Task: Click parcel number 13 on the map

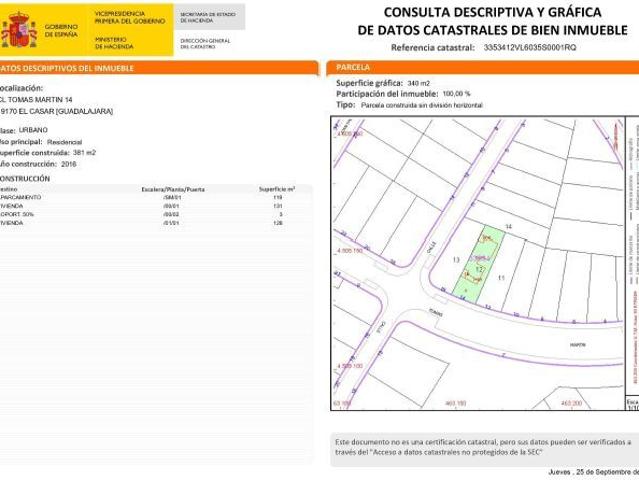Action: [x=456, y=260]
